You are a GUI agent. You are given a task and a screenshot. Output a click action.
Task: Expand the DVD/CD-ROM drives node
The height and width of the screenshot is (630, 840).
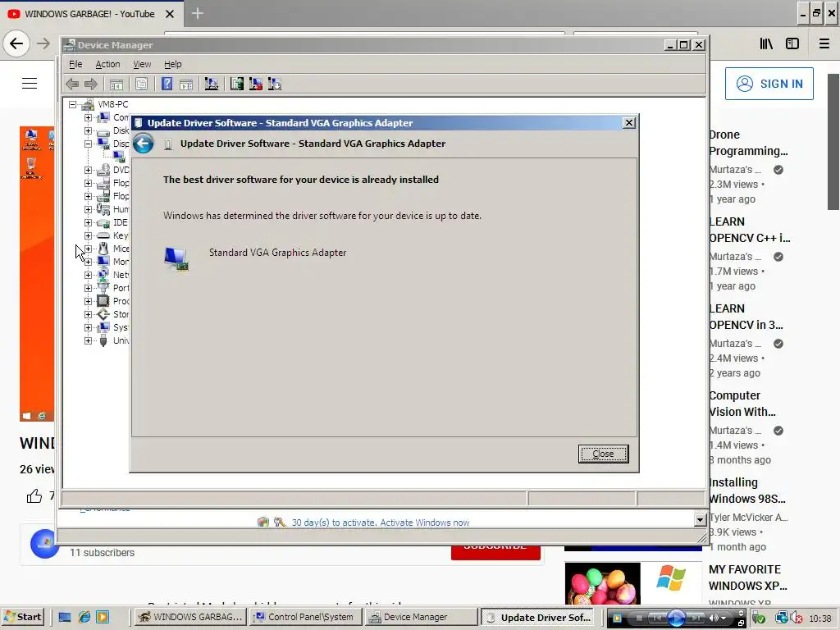click(x=88, y=170)
